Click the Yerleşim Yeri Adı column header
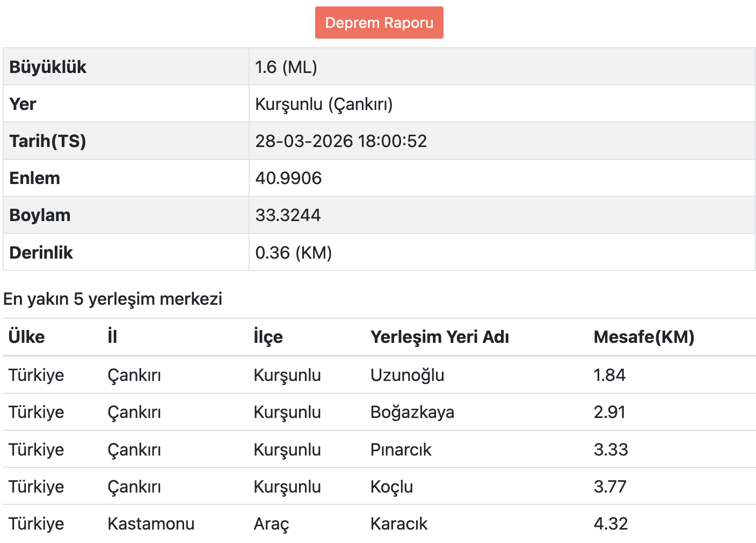756x543 pixels. point(440,337)
